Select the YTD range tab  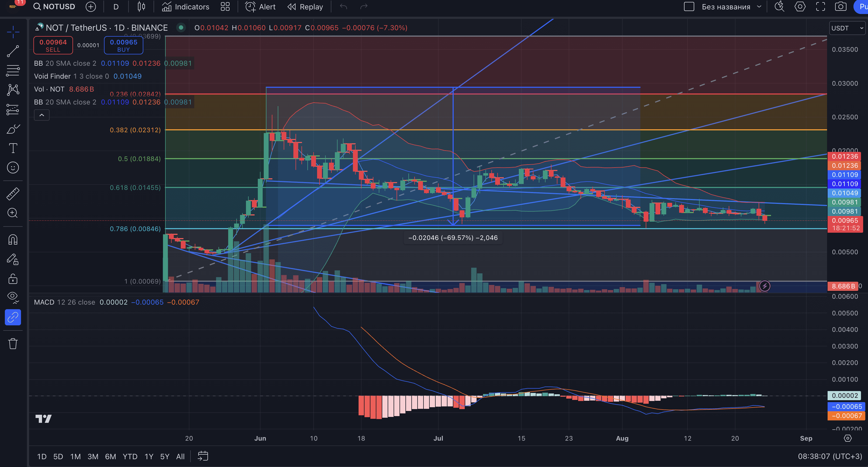[130, 456]
